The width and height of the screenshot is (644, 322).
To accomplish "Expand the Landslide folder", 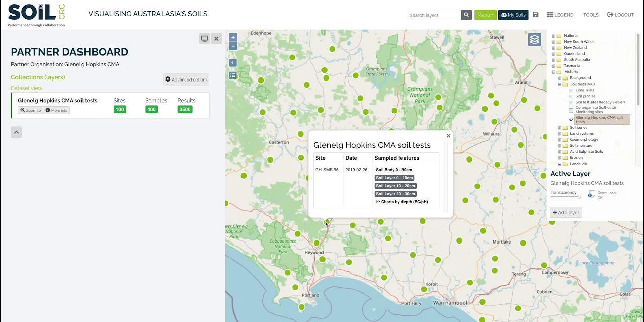I will (x=560, y=164).
